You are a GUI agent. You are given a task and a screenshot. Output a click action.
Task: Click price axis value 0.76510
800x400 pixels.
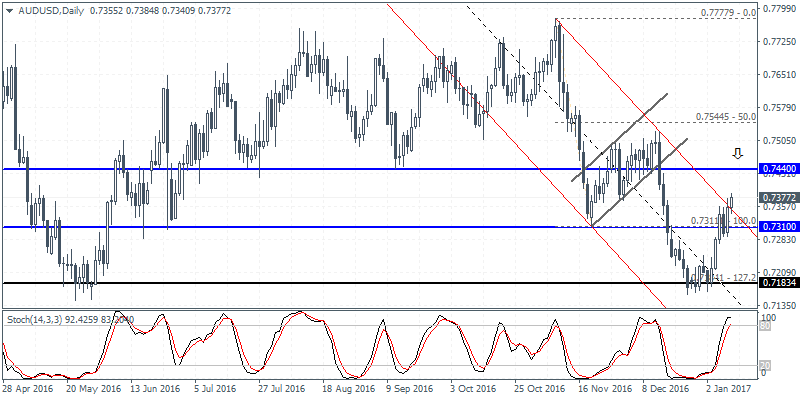pos(779,74)
